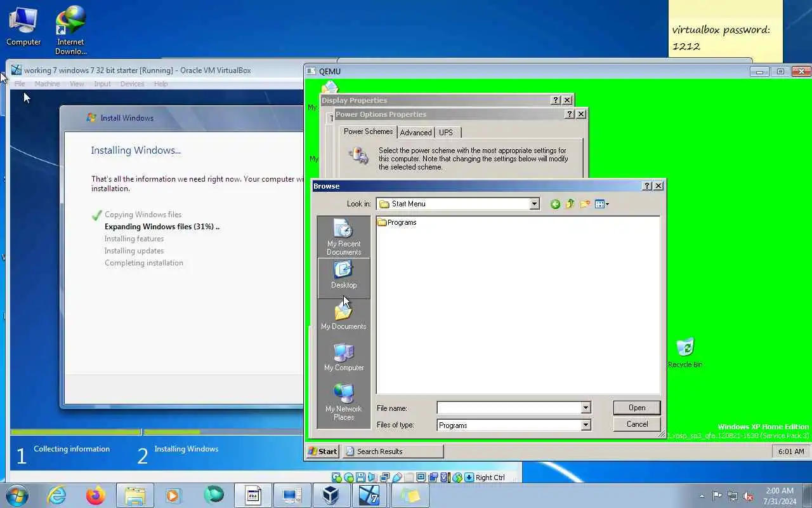Launch Firefox from the taskbar

coord(96,495)
